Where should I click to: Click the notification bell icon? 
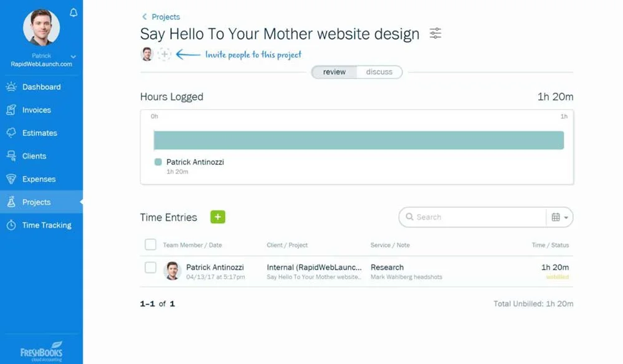tap(73, 12)
